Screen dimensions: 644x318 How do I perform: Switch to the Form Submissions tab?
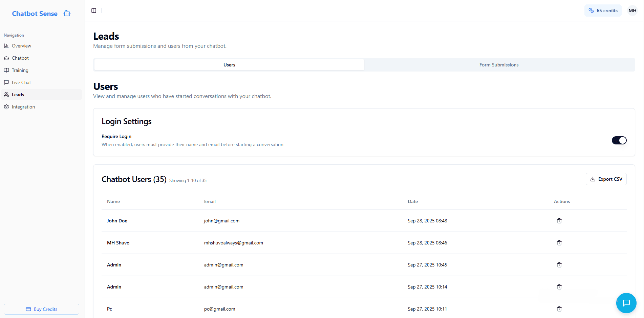(x=499, y=65)
